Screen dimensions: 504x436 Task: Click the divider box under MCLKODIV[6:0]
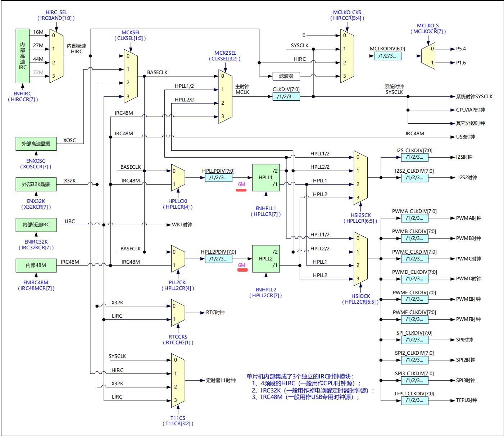(x=387, y=56)
